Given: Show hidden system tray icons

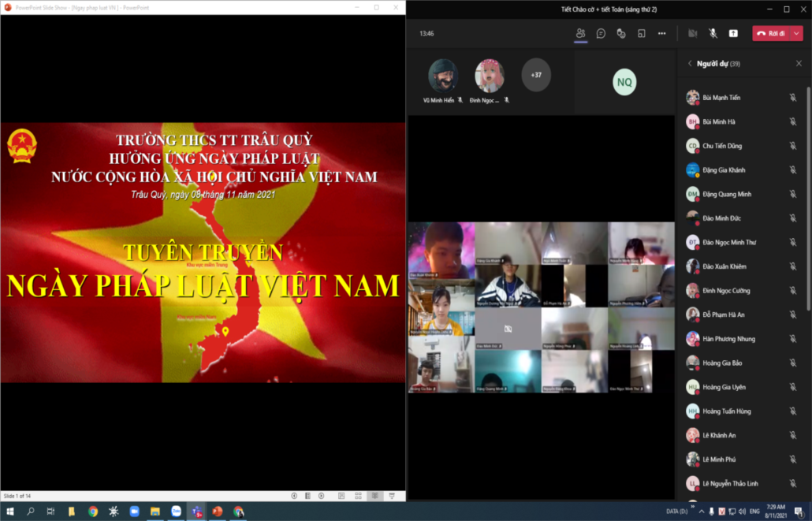Looking at the screenshot, I should coord(702,512).
